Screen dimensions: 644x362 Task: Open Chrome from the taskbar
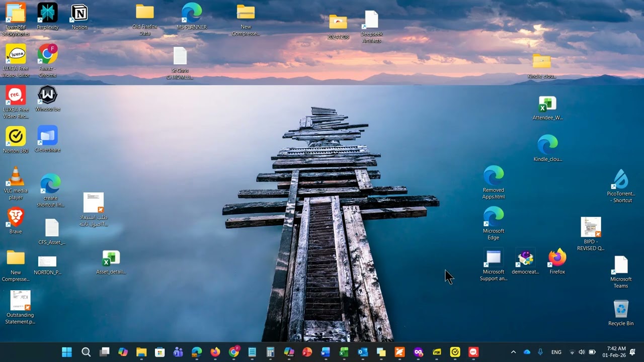[234, 352]
